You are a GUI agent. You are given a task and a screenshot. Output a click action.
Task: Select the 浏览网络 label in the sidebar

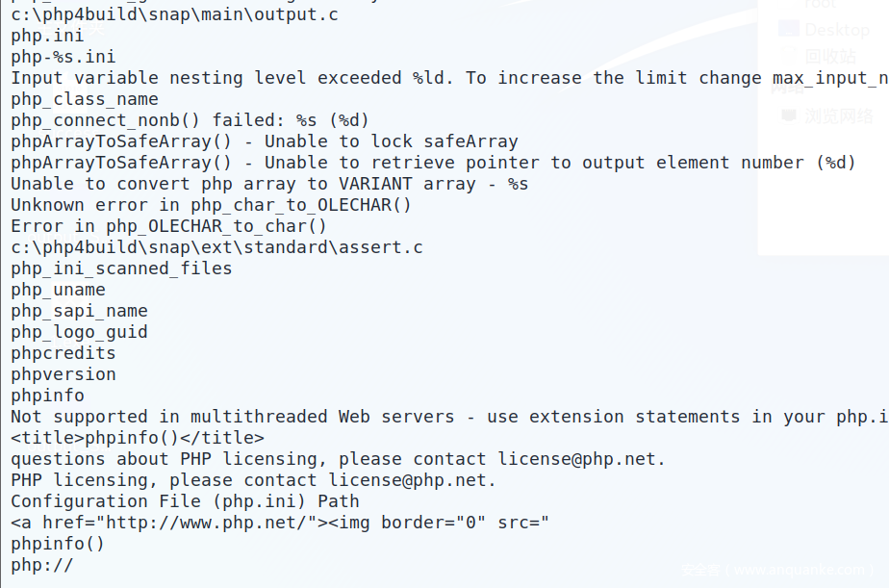[840, 115]
